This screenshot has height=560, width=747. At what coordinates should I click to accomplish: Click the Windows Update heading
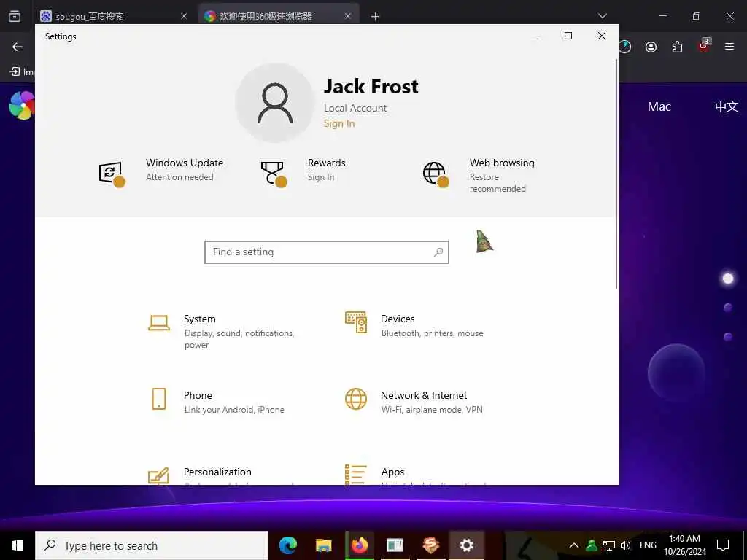click(185, 163)
